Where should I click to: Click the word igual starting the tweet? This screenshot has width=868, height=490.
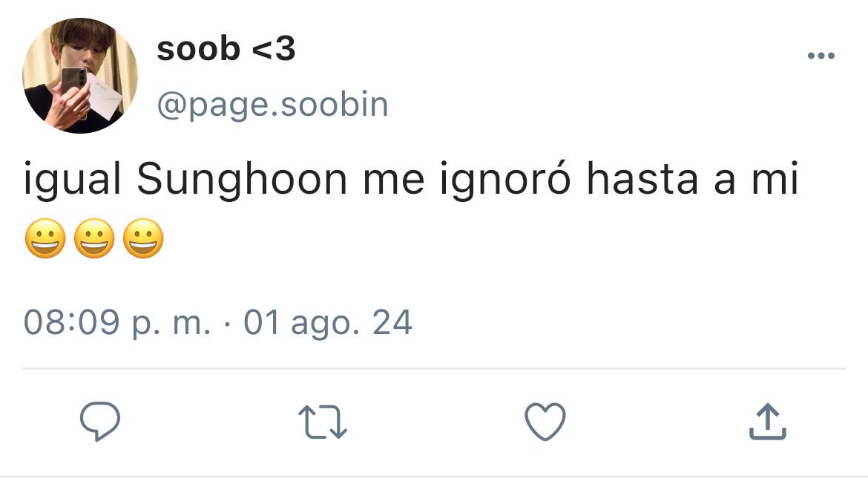tap(72, 180)
